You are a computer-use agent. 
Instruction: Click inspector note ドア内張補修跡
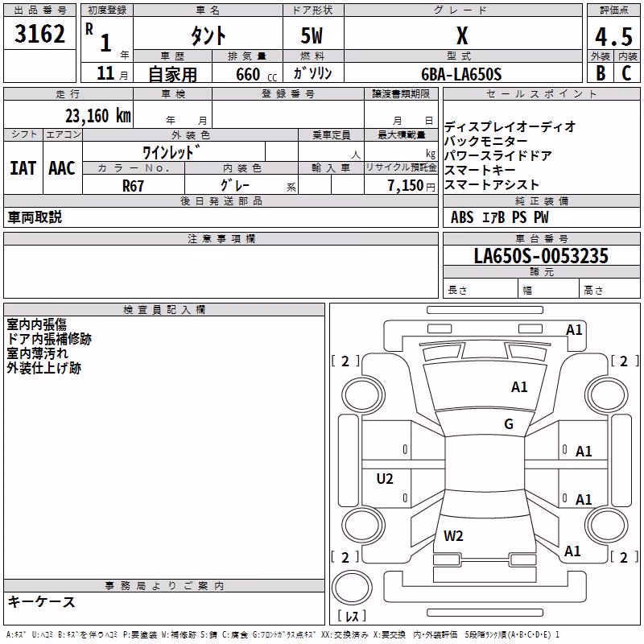click(49, 339)
